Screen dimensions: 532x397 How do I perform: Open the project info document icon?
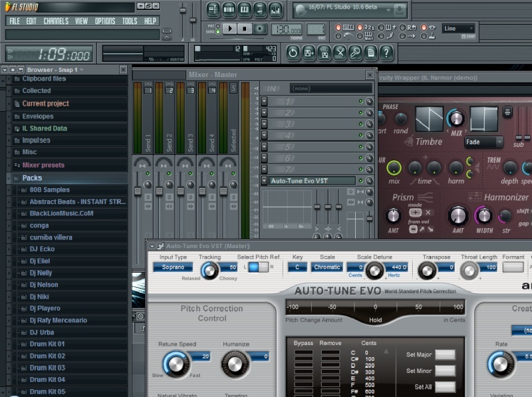pos(371,53)
